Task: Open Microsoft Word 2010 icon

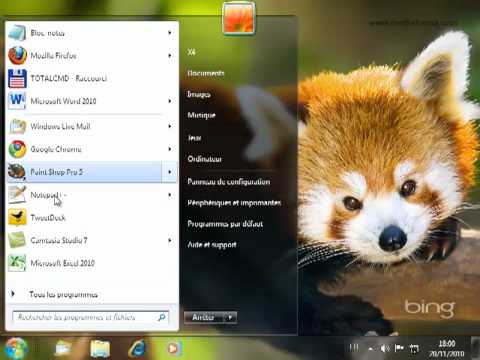Action: coord(17,101)
